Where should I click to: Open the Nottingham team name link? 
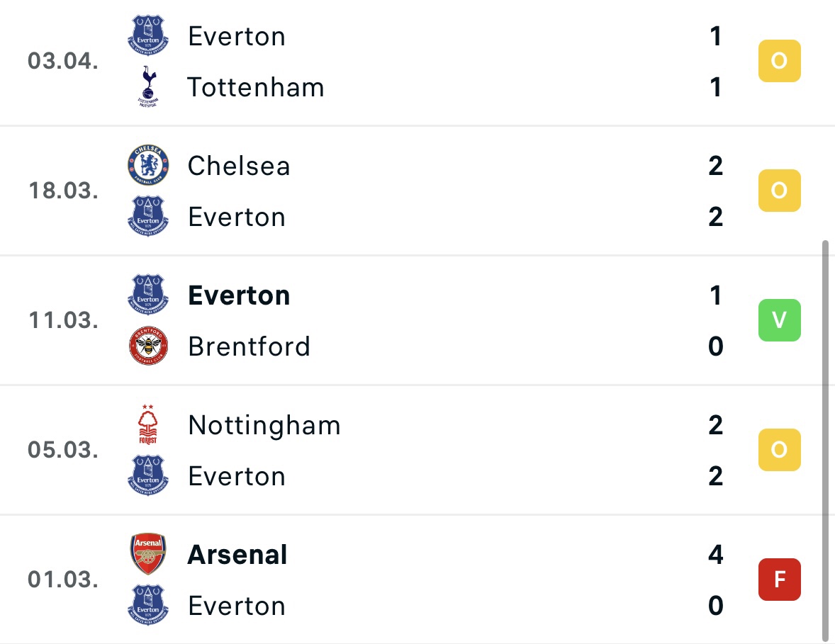point(264,425)
